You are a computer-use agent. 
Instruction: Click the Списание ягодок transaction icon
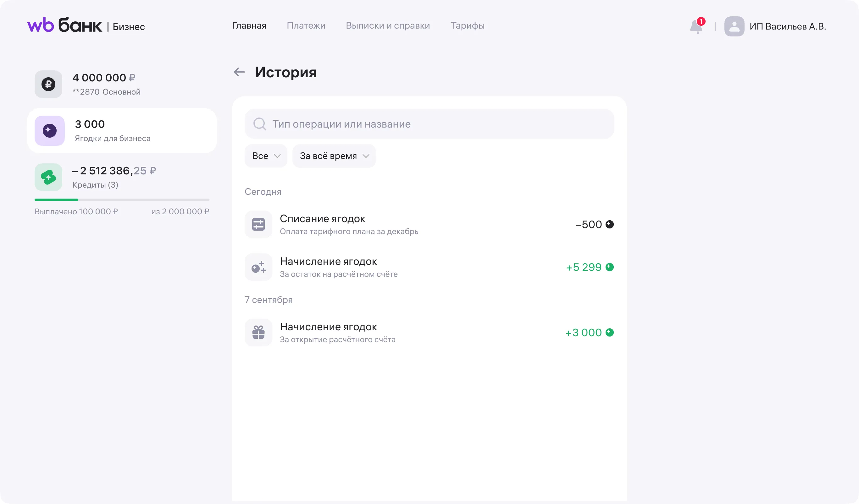(258, 224)
